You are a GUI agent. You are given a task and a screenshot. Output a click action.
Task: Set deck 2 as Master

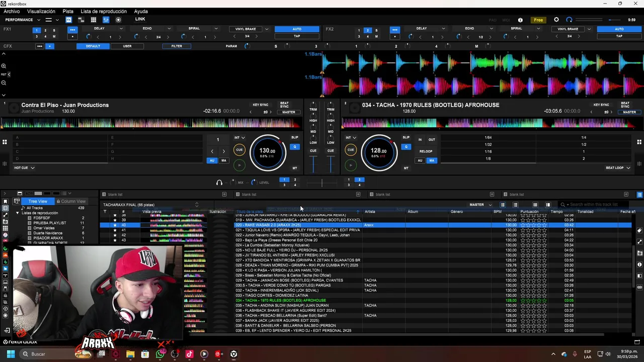tap(629, 112)
